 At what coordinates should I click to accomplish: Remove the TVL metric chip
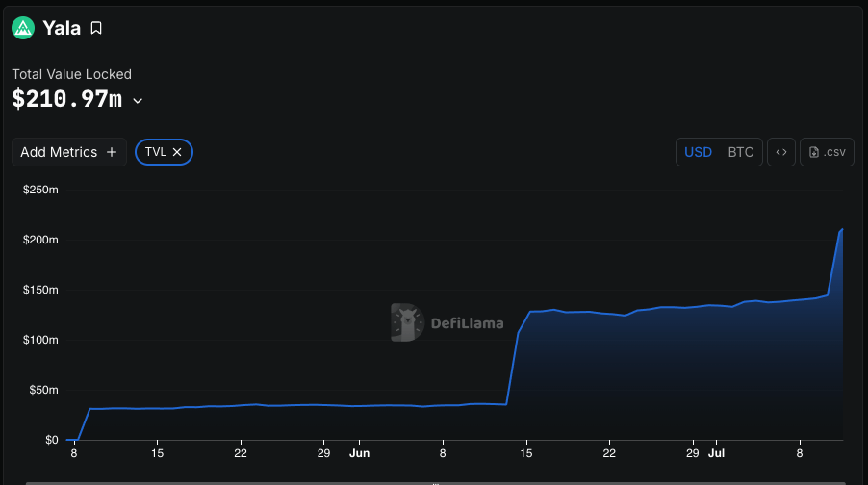(177, 152)
